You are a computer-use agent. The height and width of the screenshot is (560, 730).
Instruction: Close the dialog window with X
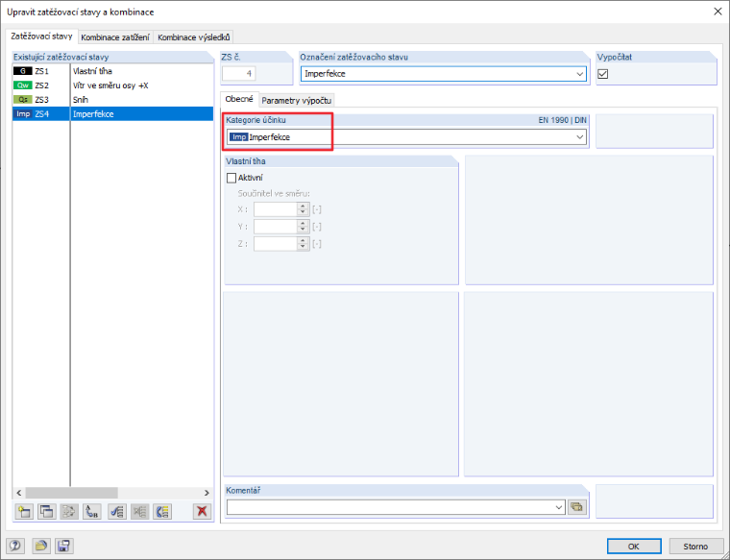click(x=718, y=12)
